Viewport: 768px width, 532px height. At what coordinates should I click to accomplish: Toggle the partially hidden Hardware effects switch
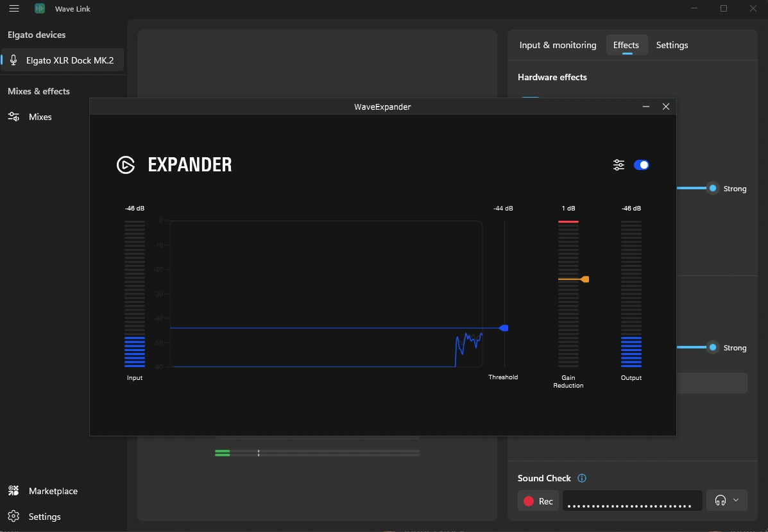pyautogui.click(x=531, y=98)
